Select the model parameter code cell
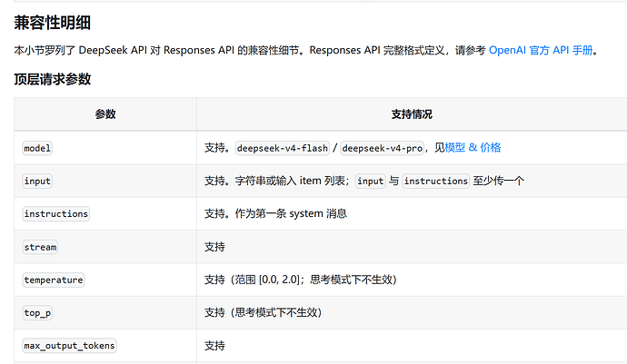The image size is (627, 364). (x=37, y=148)
